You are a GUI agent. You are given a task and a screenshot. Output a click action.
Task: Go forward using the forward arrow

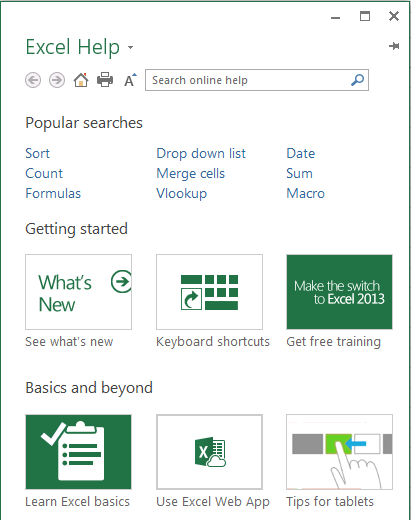coord(57,80)
